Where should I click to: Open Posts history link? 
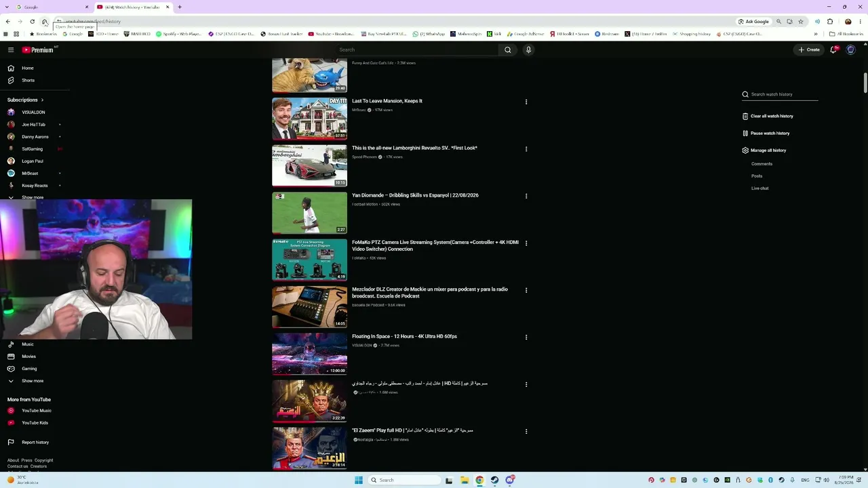(757, 176)
